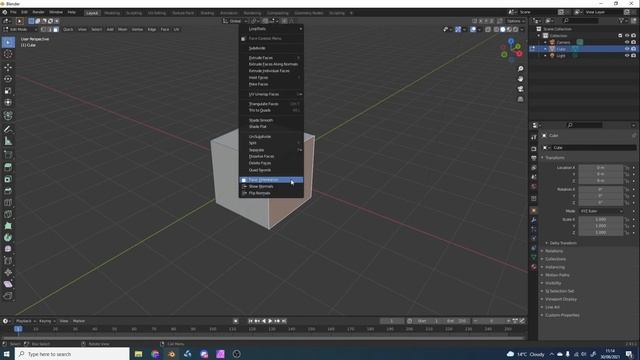Select the Rotate tool
Screen dimensions: 640x360
[8, 79]
